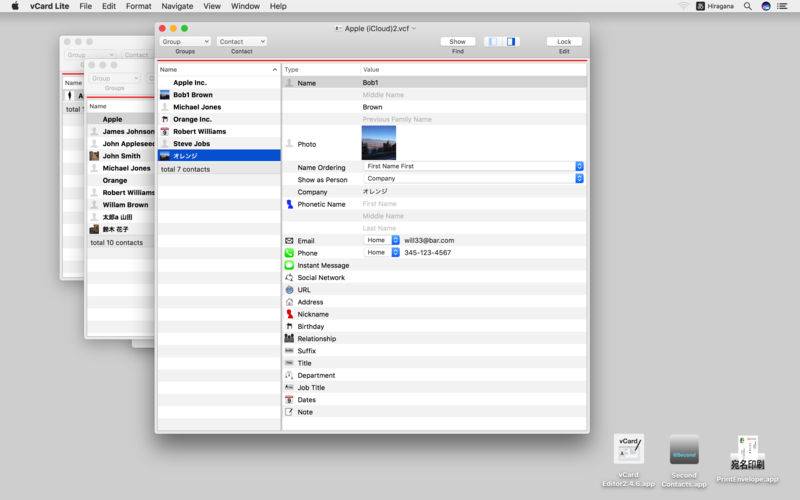The height and width of the screenshot is (500, 800).
Task: Click the Address house icon
Action: click(289, 302)
